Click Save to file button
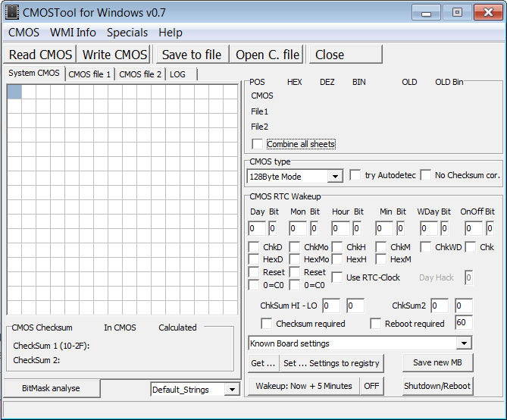 [192, 55]
